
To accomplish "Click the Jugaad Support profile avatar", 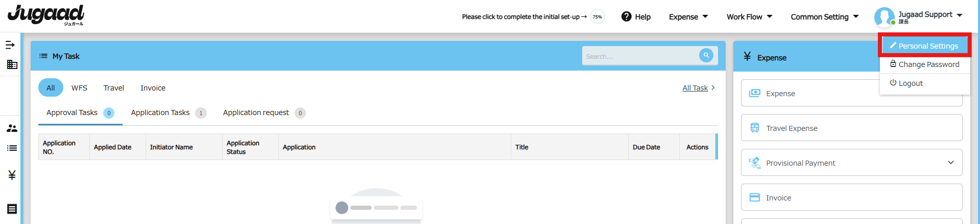I will (x=884, y=17).
